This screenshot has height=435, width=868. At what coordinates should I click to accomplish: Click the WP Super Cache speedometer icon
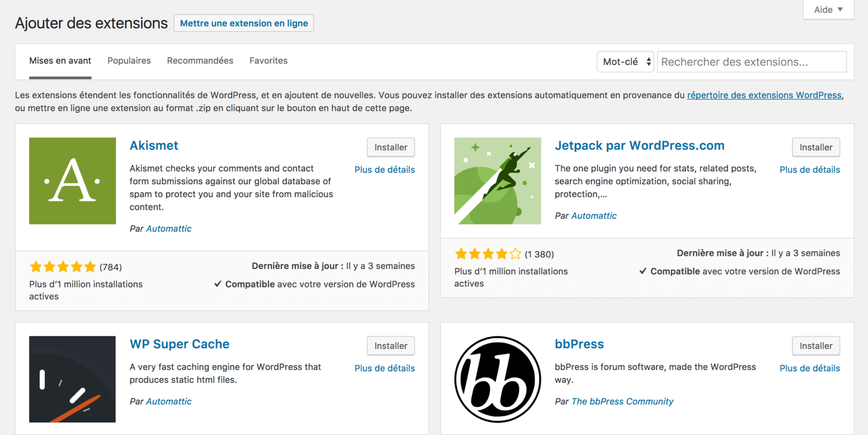72,379
